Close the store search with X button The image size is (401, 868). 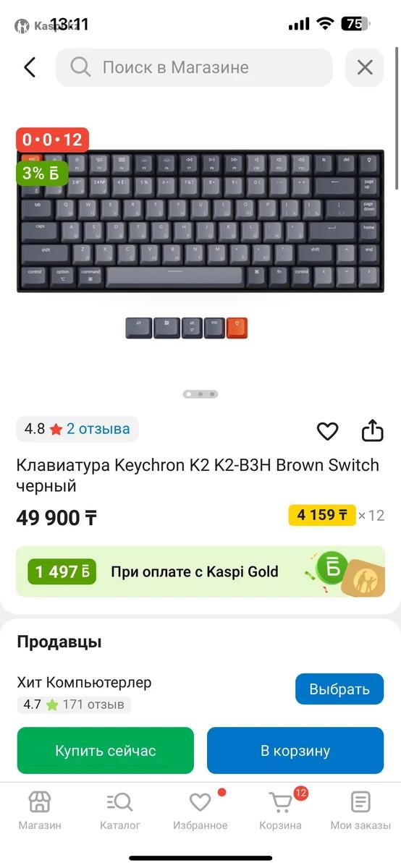[365, 67]
